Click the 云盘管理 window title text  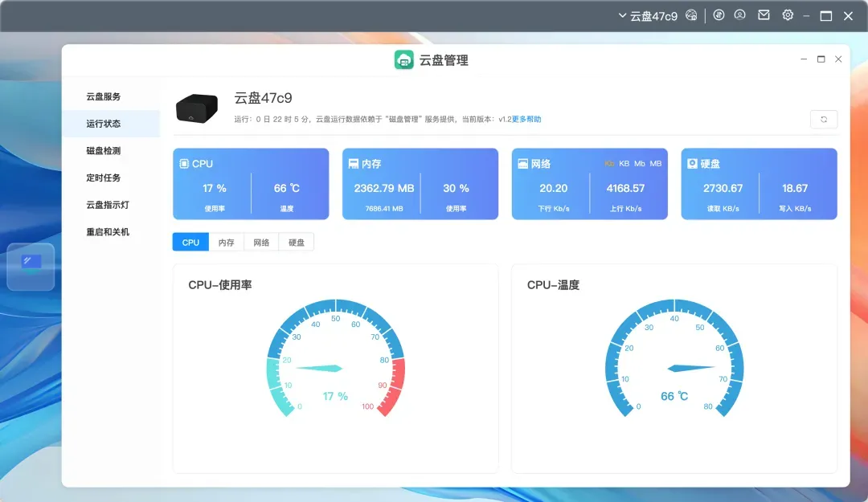444,60
